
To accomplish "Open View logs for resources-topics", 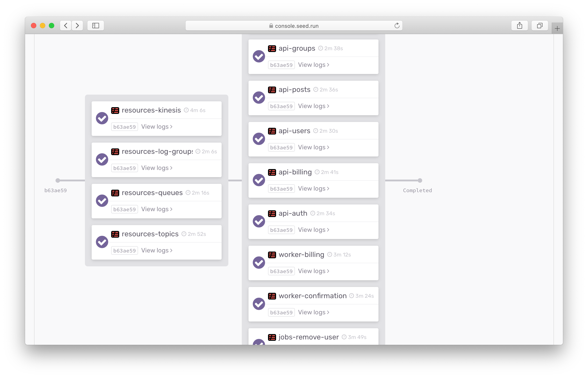I will 157,250.
